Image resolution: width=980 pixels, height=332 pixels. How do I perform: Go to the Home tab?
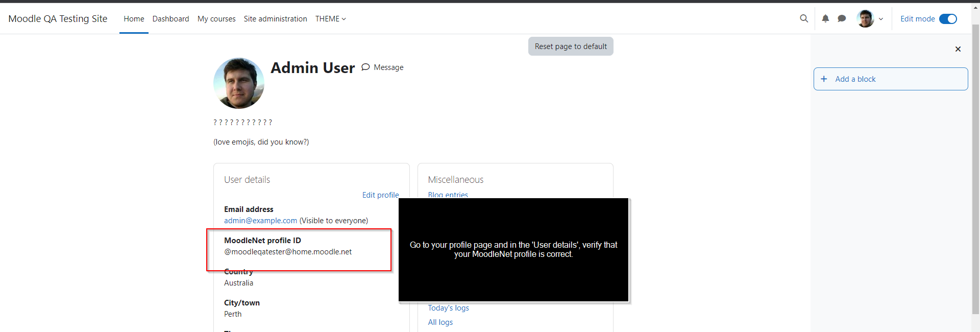134,19
